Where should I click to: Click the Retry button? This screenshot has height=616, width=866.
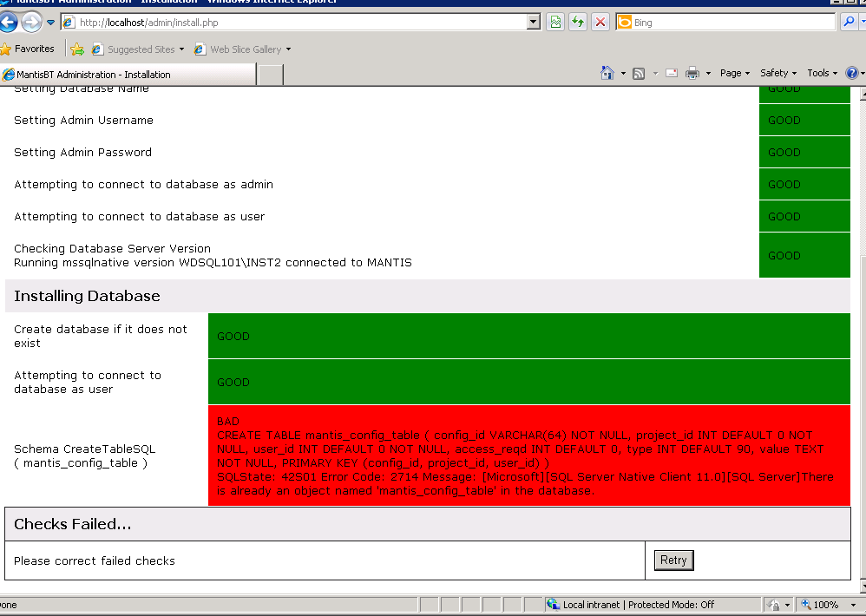(673, 560)
